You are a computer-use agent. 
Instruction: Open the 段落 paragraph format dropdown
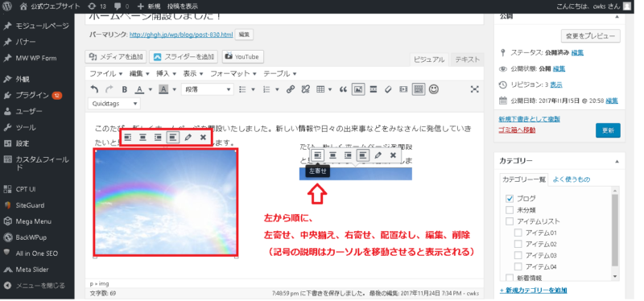tap(208, 89)
